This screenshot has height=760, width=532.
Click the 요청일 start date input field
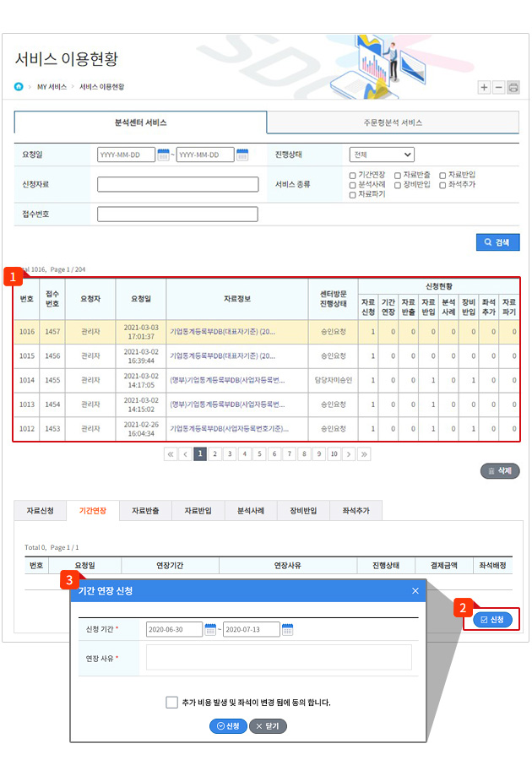coord(126,155)
